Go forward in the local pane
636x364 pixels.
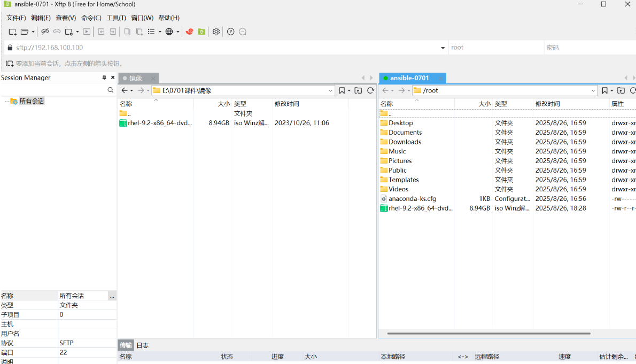coord(141,90)
